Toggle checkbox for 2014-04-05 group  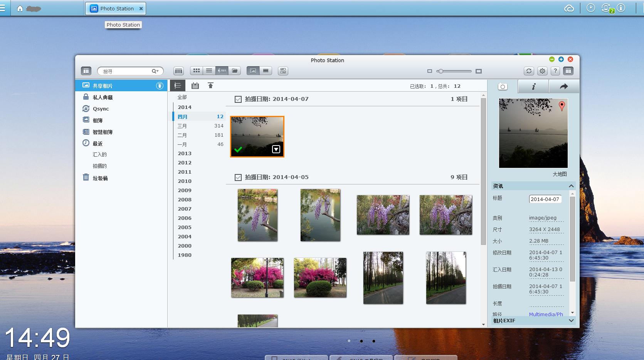click(x=238, y=177)
